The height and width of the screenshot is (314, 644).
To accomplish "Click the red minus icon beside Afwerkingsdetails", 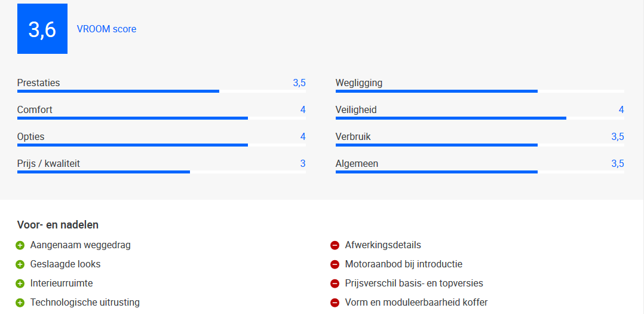I will (335, 245).
